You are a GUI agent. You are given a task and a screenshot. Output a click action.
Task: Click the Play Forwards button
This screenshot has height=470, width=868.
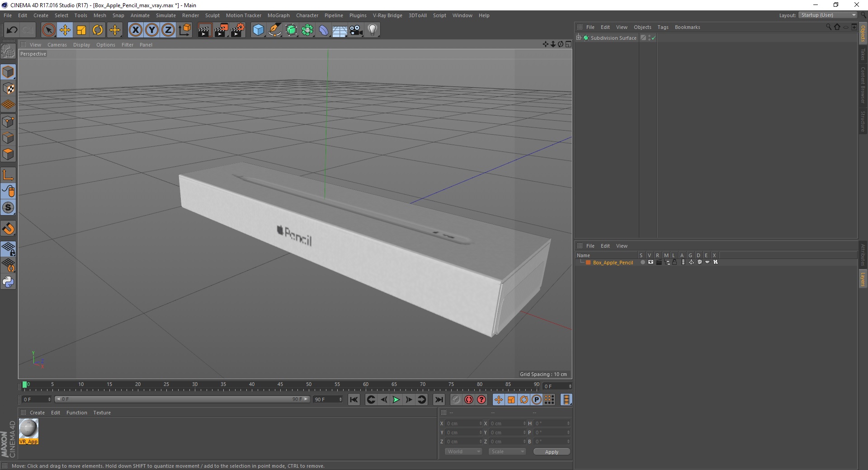point(396,399)
